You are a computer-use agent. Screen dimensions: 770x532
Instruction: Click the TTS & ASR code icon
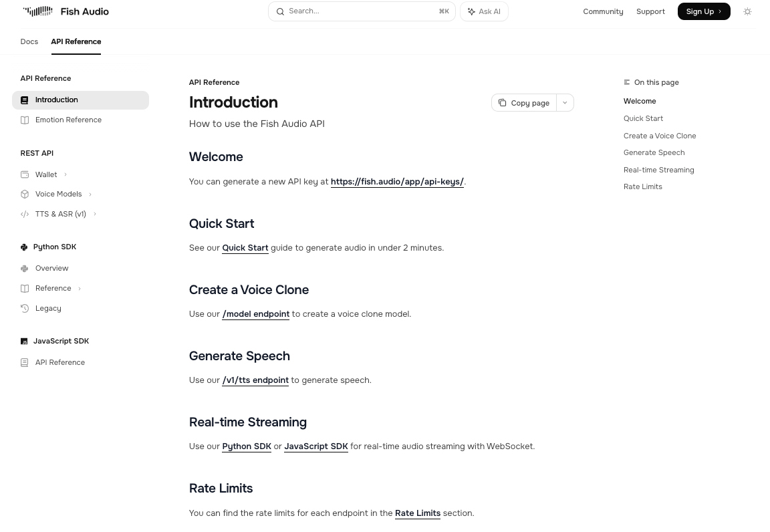point(25,215)
